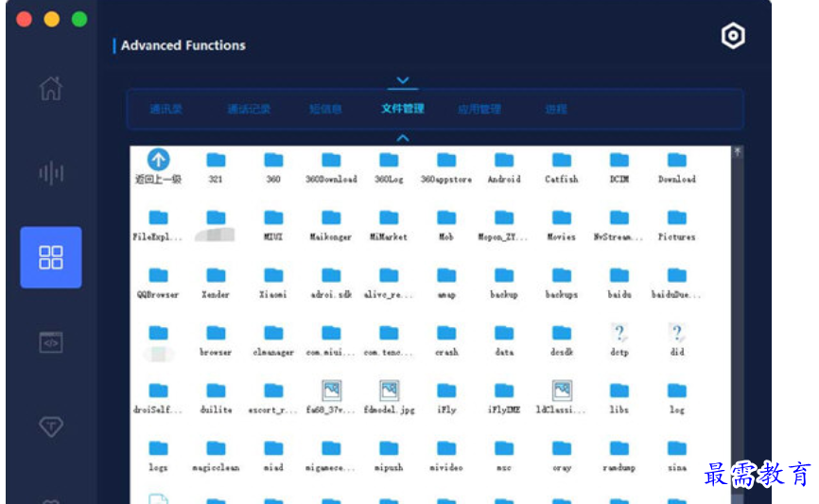Screen dimensions: 819x504
Task: Open the sina folder
Action: 677,448
